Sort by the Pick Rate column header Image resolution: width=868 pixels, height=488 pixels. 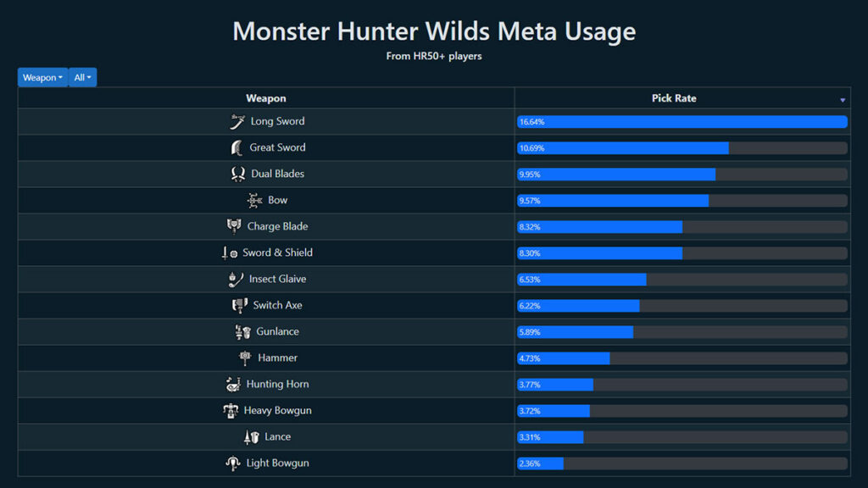674,98
